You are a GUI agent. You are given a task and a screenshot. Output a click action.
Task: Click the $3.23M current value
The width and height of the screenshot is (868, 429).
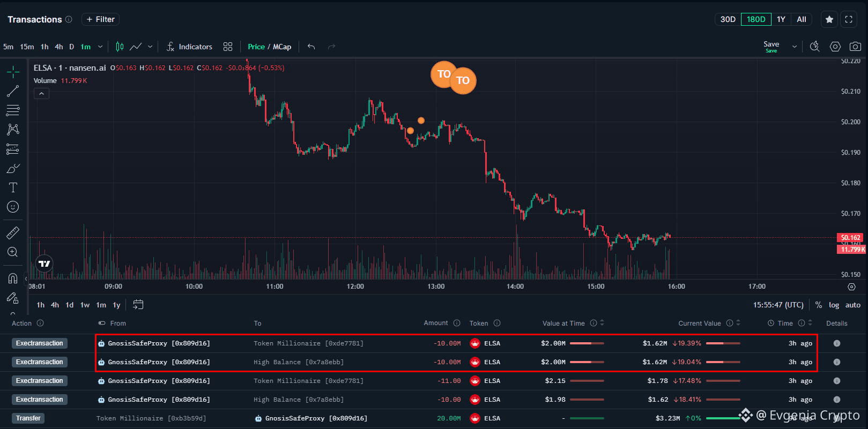[667, 418]
